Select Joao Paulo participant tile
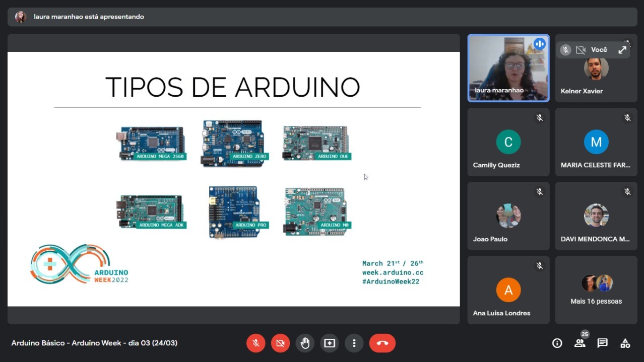Image resolution: width=644 pixels, height=362 pixels. point(508,216)
